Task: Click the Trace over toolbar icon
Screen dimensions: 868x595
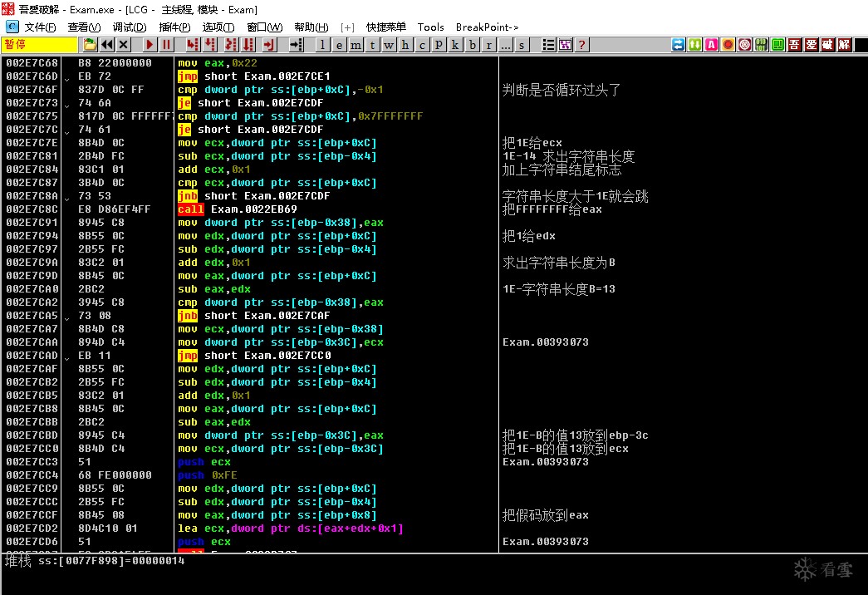Action: (248, 45)
